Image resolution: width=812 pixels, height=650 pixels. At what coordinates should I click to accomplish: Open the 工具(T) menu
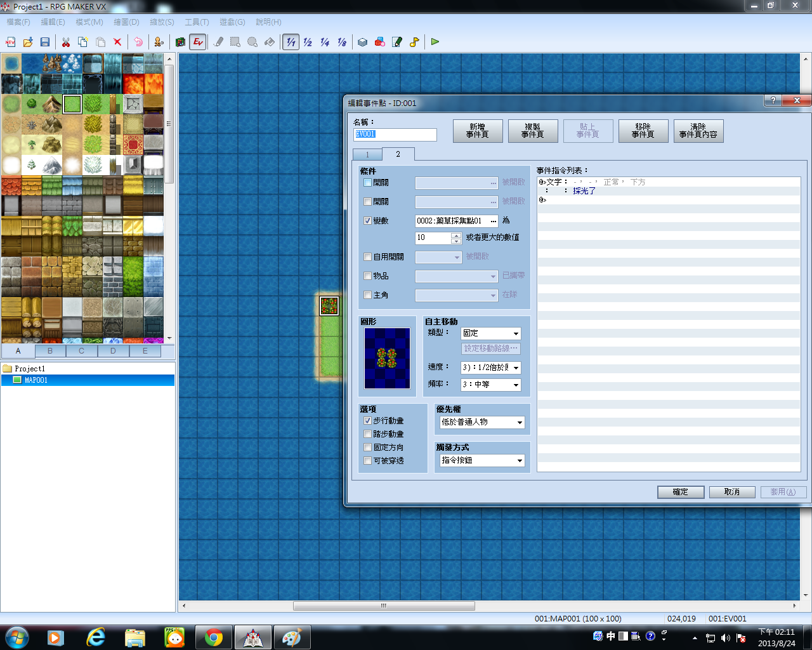click(x=197, y=22)
